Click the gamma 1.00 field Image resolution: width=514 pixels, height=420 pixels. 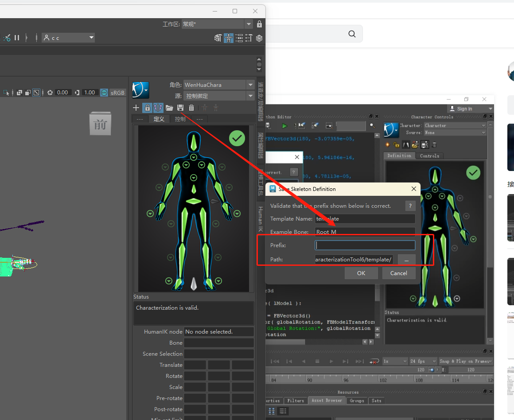click(90, 93)
